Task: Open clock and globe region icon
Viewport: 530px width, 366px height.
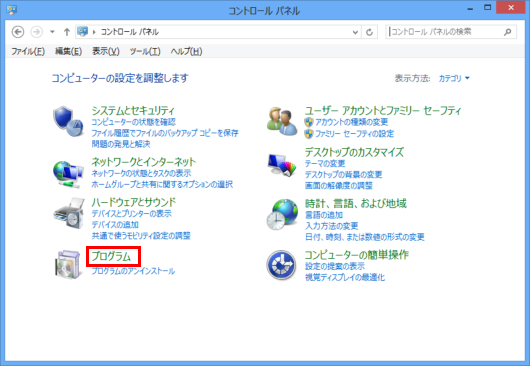Action: click(282, 214)
